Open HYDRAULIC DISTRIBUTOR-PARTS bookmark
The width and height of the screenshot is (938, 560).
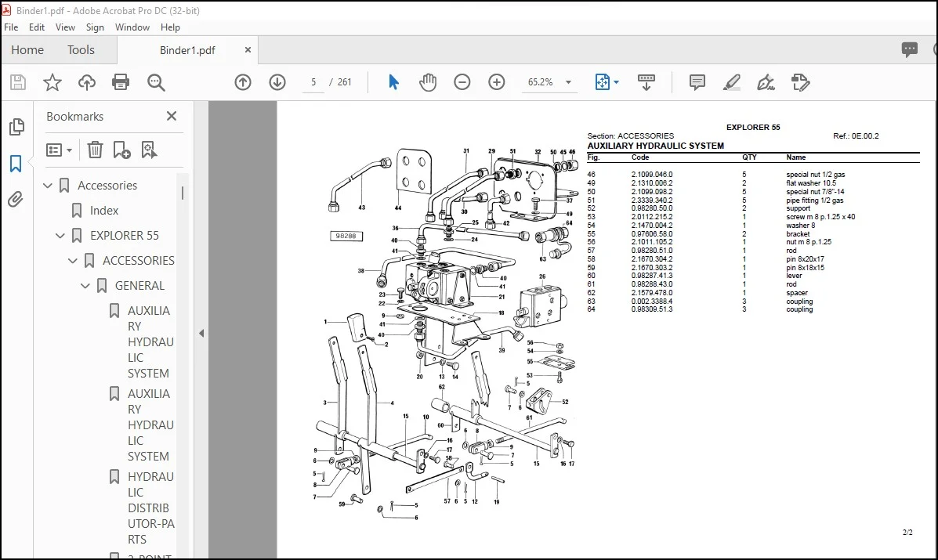pyautogui.click(x=150, y=508)
